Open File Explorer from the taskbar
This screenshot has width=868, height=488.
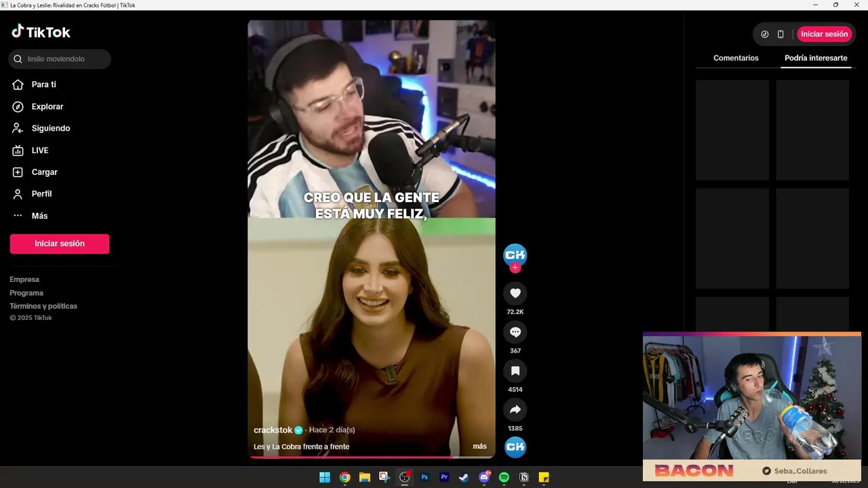tap(365, 477)
